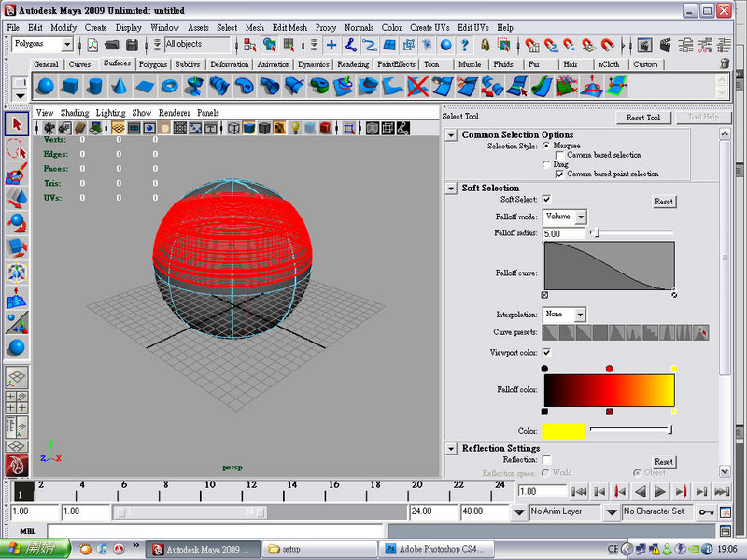Open the script editor icon

coord(726,530)
